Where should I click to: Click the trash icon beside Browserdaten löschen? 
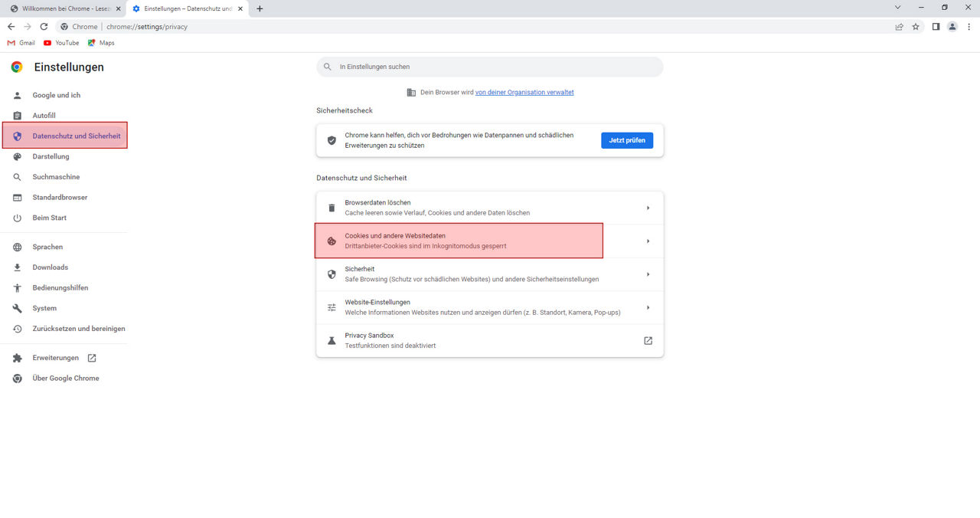point(332,207)
